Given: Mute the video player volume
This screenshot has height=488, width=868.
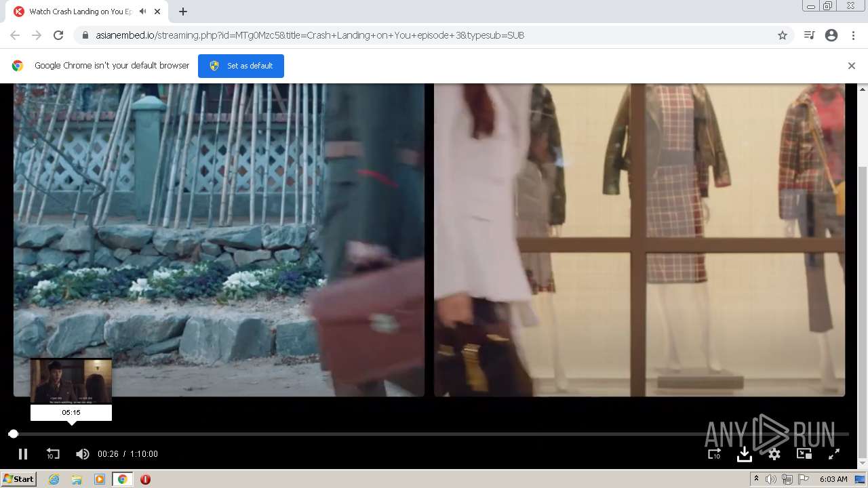Looking at the screenshot, I should [x=82, y=454].
